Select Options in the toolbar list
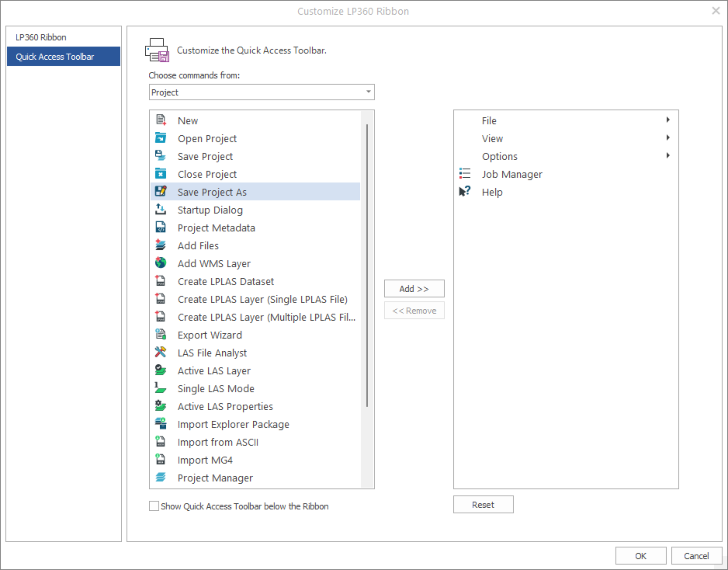 coord(566,156)
